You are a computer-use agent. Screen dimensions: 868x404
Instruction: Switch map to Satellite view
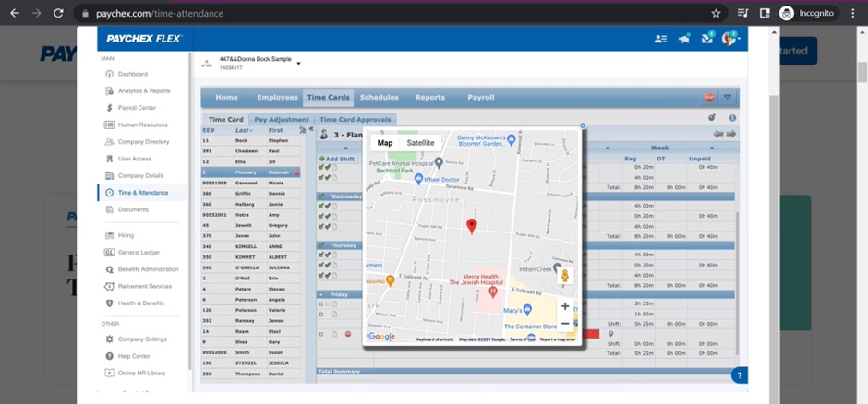(x=420, y=143)
